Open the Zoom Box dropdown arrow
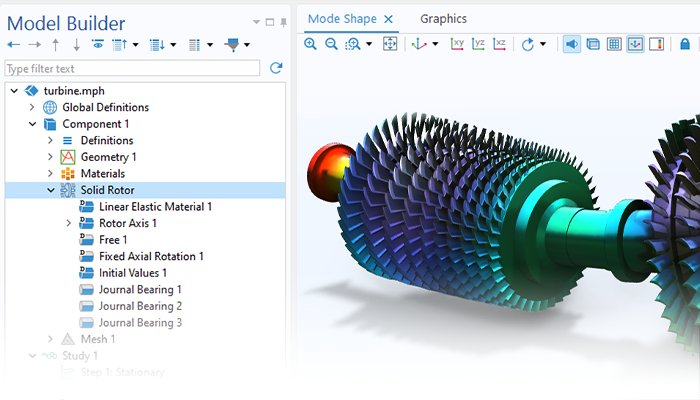Screen dimensions: 700x400 (x=369, y=44)
